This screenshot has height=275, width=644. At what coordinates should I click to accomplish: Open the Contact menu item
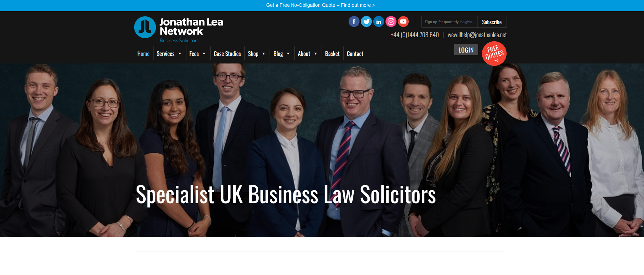coord(355,54)
